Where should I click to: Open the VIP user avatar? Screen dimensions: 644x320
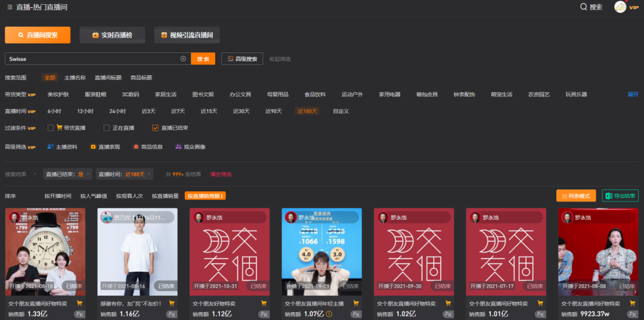(620, 7)
